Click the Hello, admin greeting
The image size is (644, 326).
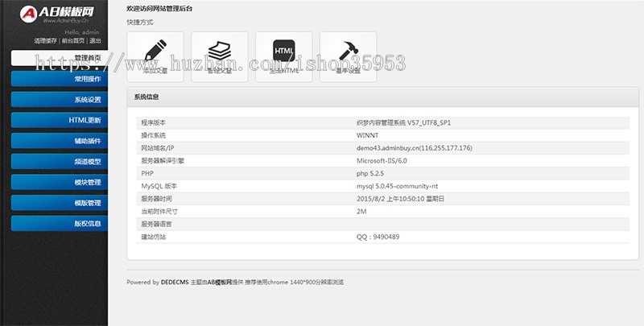click(82, 32)
